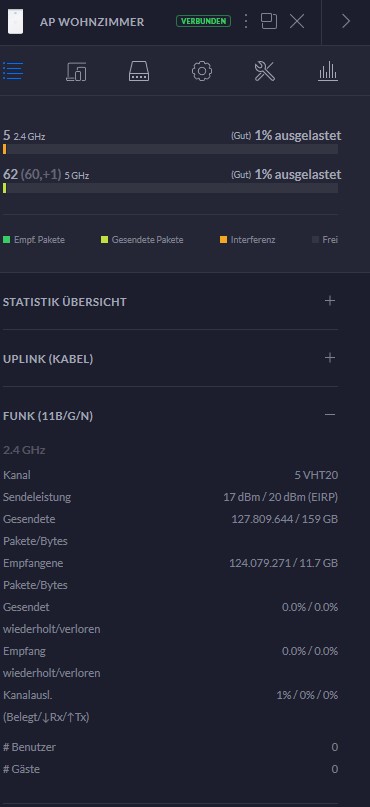Viewport: 370px width, 807px height.
Task: Open the gear configuration tab
Action: (202, 71)
